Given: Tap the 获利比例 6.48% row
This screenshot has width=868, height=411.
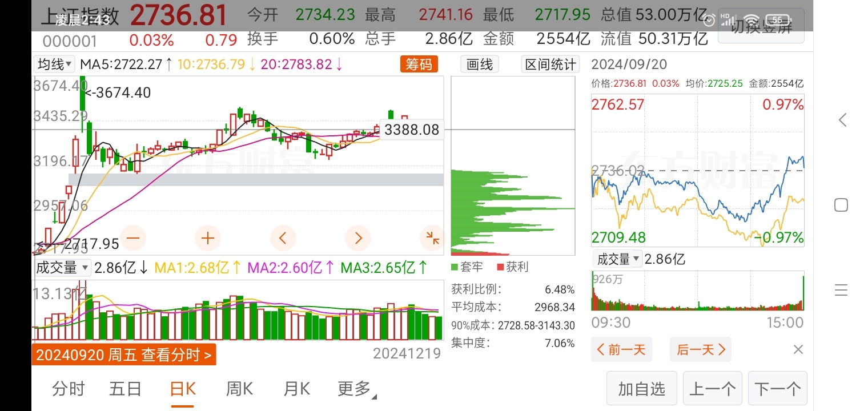Looking at the screenshot, I should click(513, 289).
